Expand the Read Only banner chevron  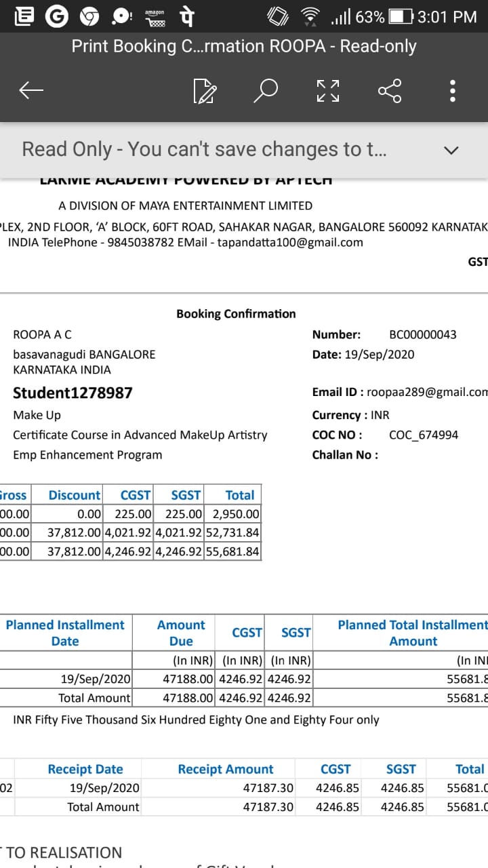(451, 150)
